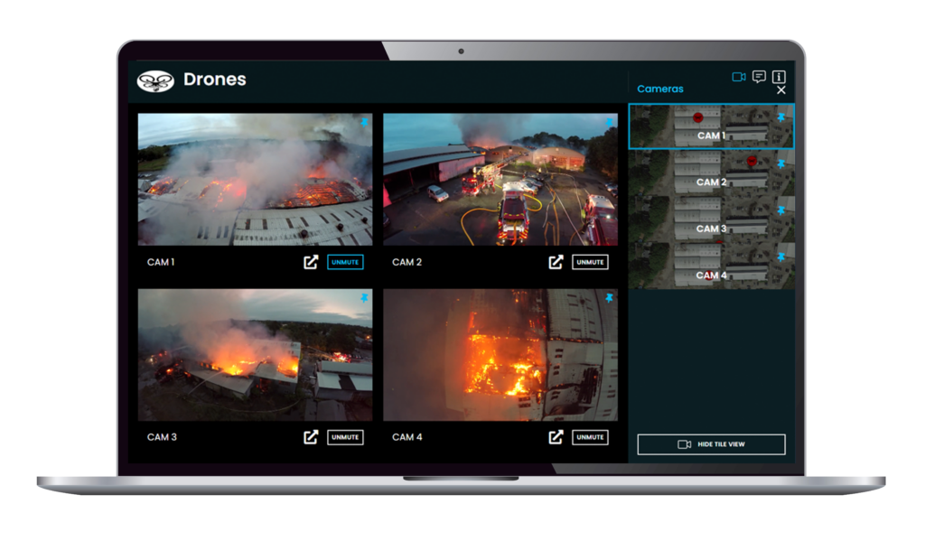This screenshot has width=925, height=560.
Task: Toggle pin for CAM 2 list entry
Action: pos(781,164)
